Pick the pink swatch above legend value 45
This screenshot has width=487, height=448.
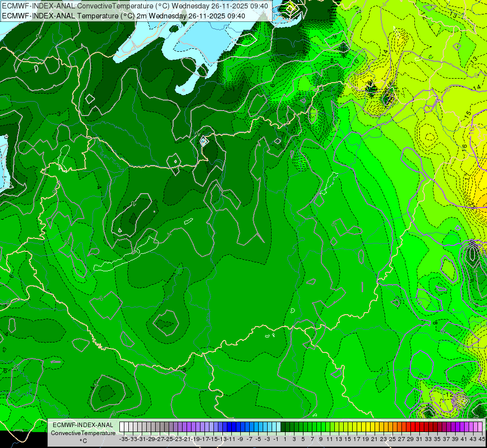click(x=480, y=427)
